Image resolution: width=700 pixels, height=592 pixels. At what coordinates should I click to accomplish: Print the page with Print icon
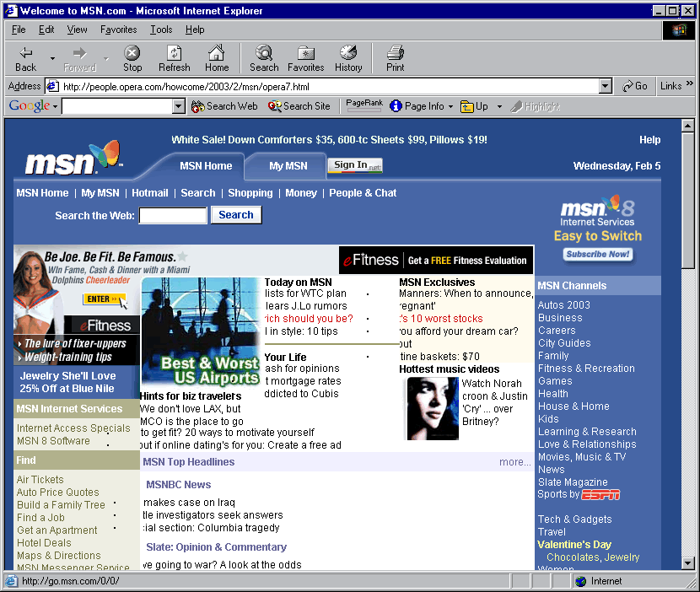[x=395, y=52]
